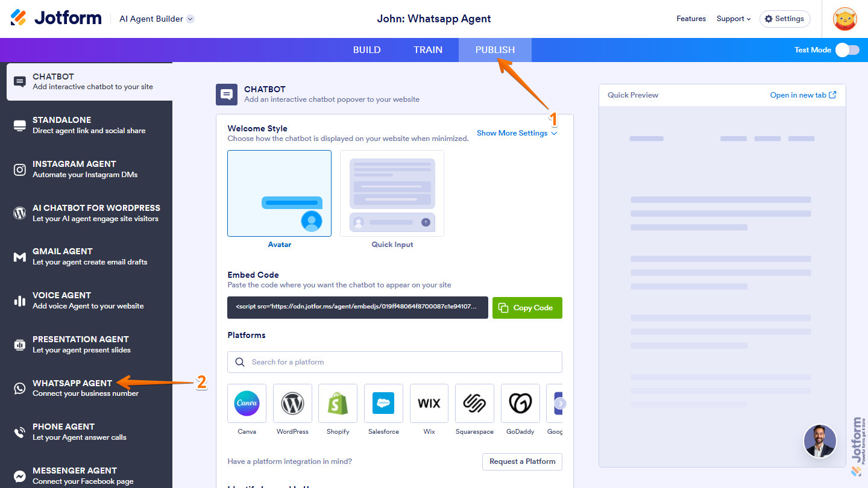Open WhatsApp Agent in sidebar
The image size is (868, 488).
(x=86, y=388)
